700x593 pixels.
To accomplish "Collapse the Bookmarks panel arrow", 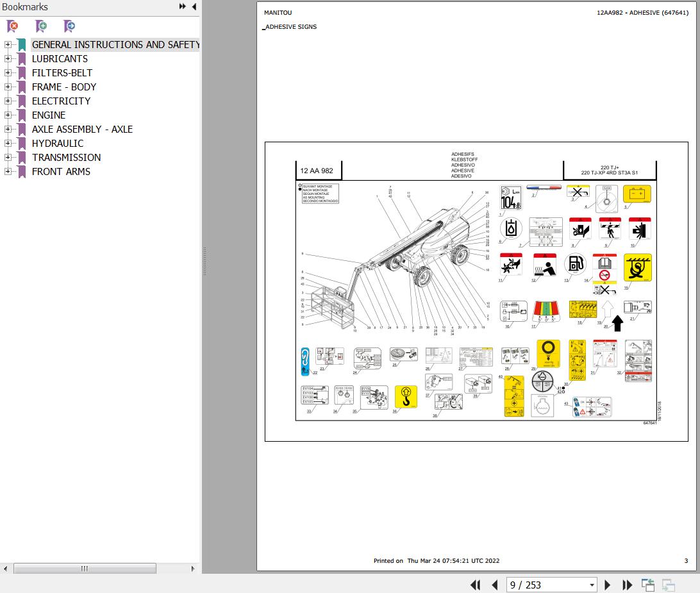I will coord(194,6).
